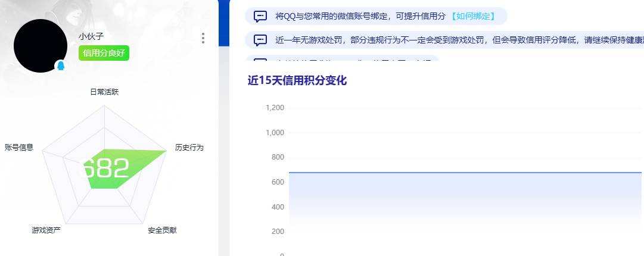Click chat icon beside 近一年无游戏处罚 notice
The height and width of the screenshot is (256, 644).
[x=260, y=40]
